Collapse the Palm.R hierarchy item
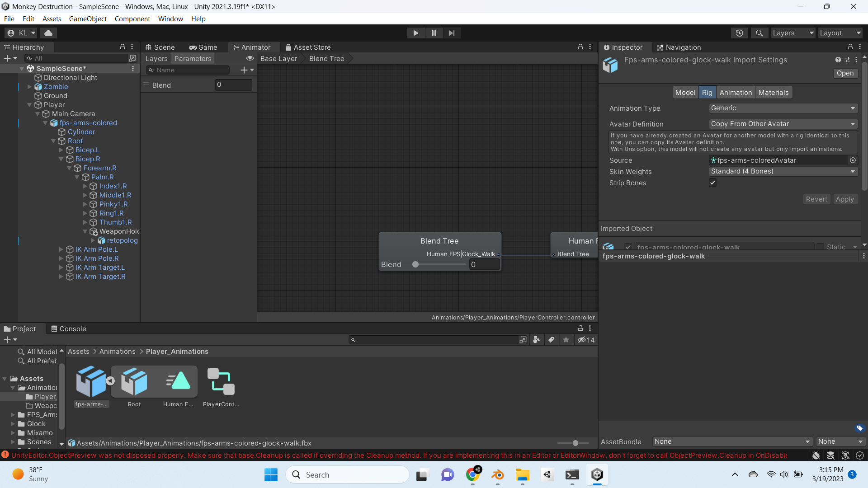Screen dimensions: 868x488 tap(77, 177)
